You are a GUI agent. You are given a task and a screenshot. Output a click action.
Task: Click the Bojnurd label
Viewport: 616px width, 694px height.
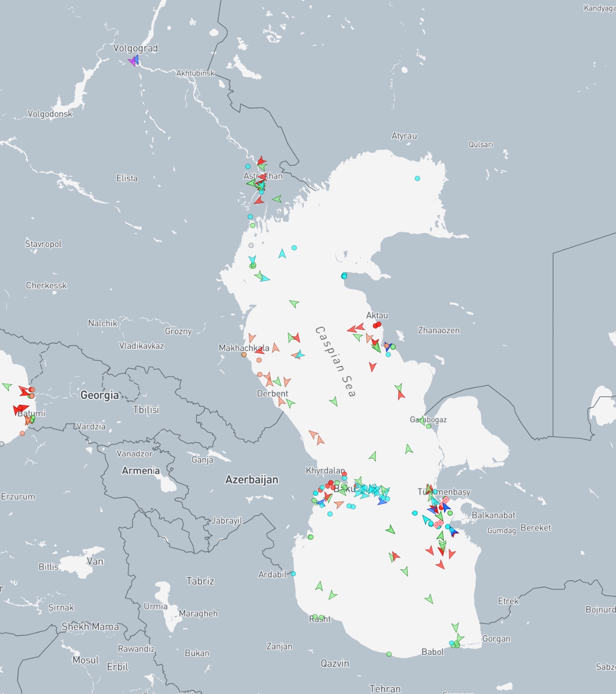[601, 610]
